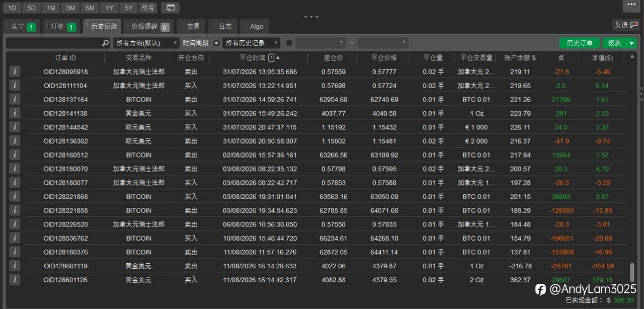Open the end date dropdown
Screen dimensions: 644x309
[x=383, y=43]
